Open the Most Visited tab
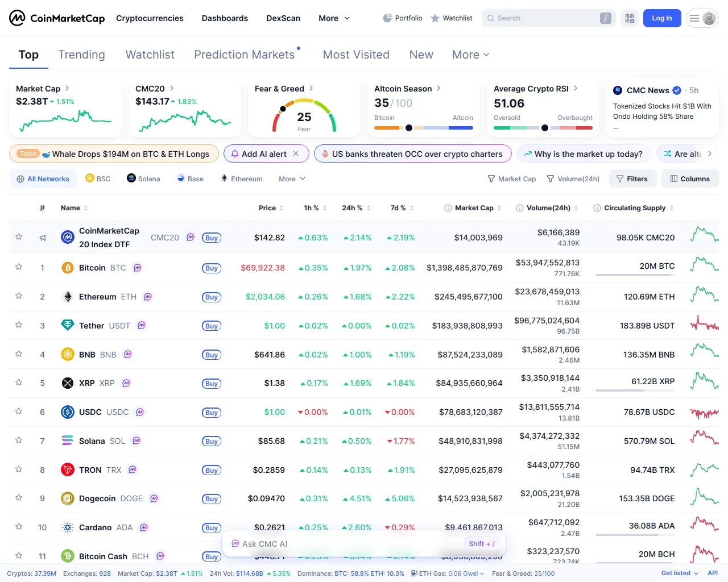 point(356,55)
